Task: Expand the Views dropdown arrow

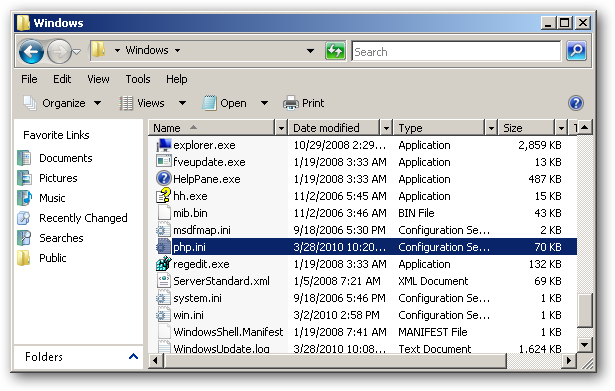Action: [182, 103]
